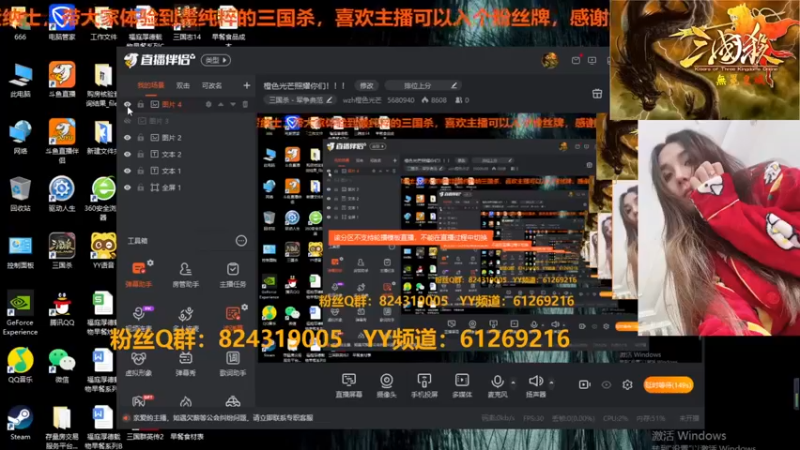This screenshot has width=800, height=450.
Task: Open the 弹幕秀 tool
Action: pyautogui.click(x=185, y=363)
